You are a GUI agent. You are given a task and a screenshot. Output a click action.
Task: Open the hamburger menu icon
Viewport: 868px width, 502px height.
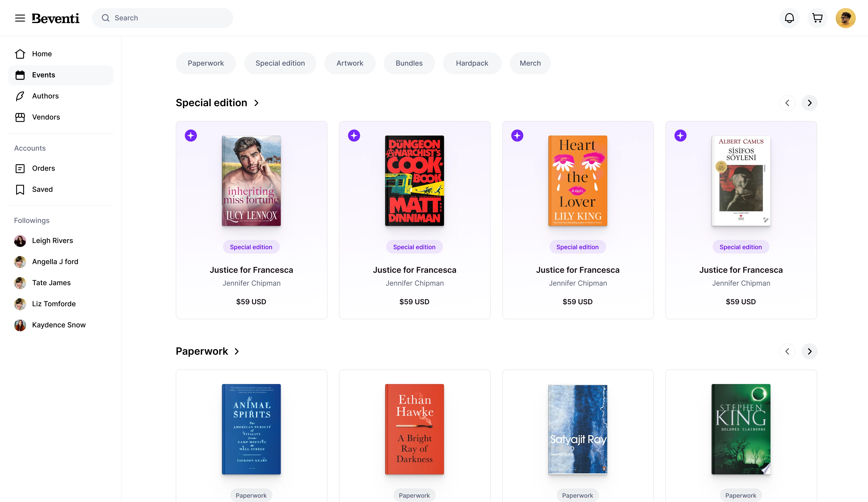(x=20, y=18)
